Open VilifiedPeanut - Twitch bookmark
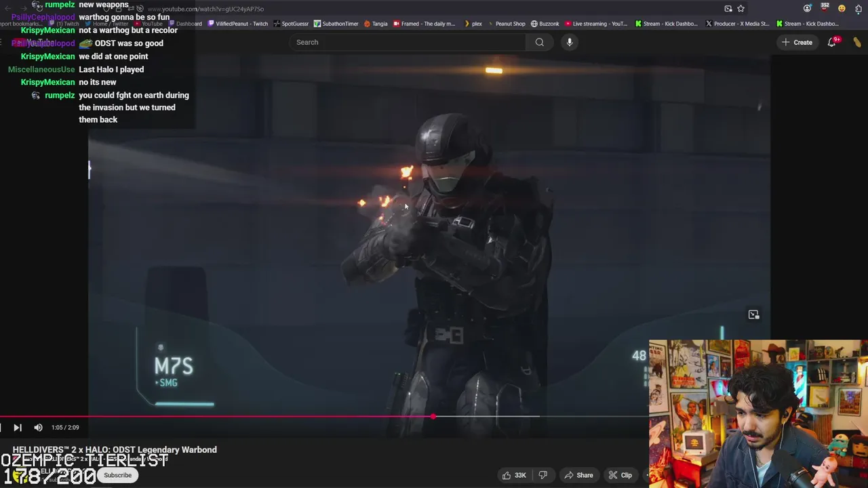The height and width of the screenshot is (488, 868). tap(238, 24)
